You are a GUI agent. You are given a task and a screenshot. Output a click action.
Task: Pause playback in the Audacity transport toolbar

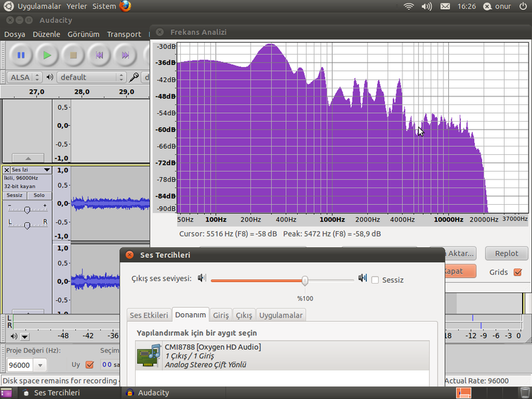coord(21,55)
